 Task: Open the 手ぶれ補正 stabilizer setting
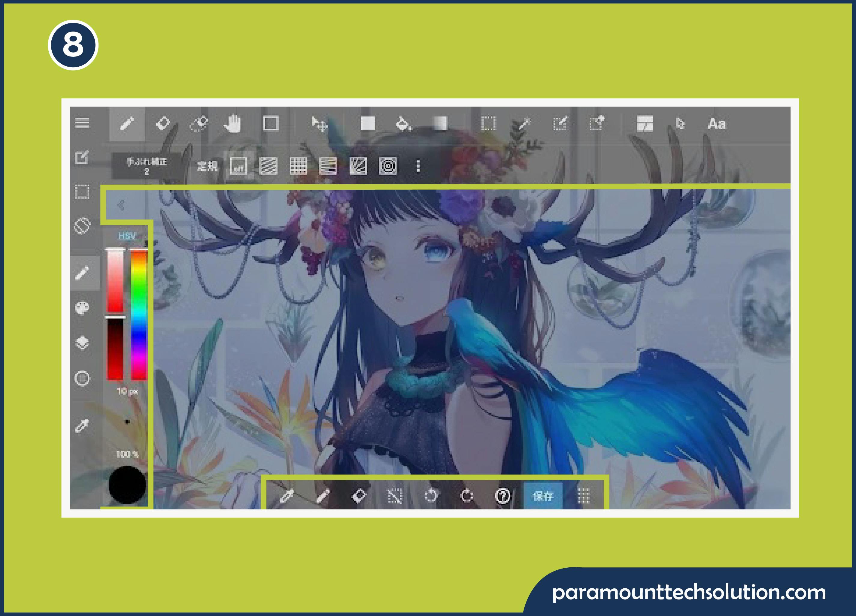pyautogui.click(x=147, y=166)
